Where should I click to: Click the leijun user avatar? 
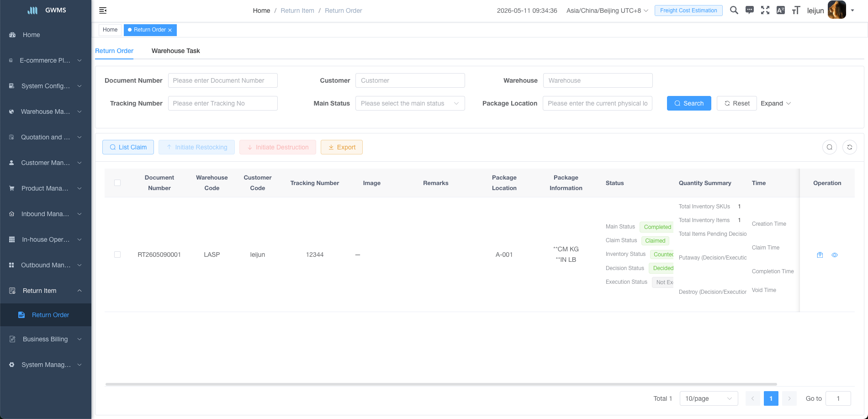pos(837,10)
